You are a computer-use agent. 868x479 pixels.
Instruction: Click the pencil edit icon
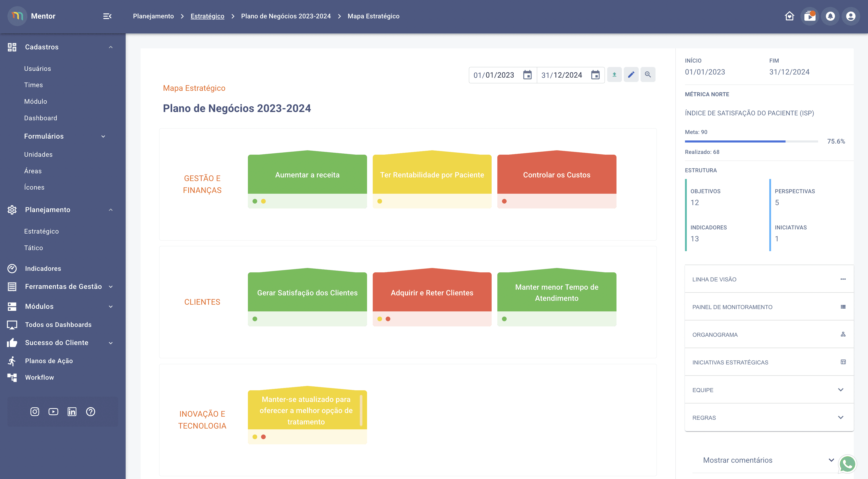[x=631, y=74]
